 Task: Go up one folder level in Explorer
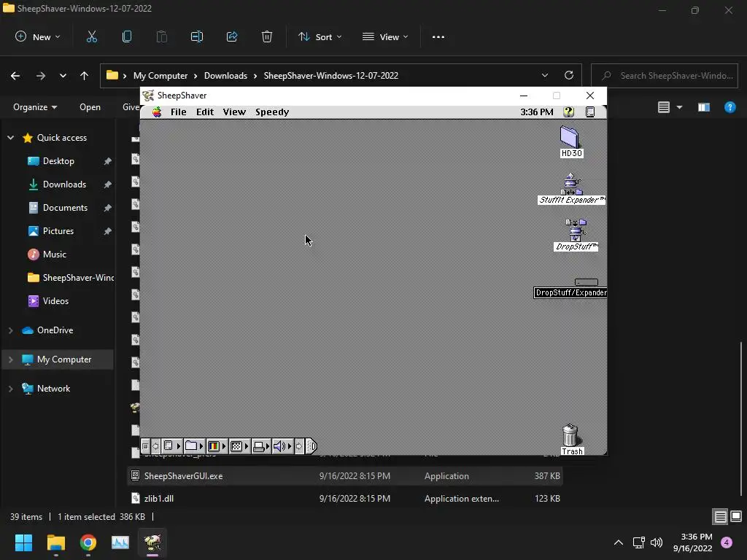coord(85,76)
